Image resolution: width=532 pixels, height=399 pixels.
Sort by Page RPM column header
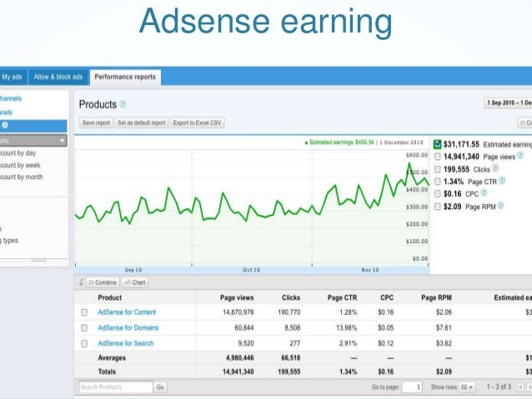coord(436,297)
